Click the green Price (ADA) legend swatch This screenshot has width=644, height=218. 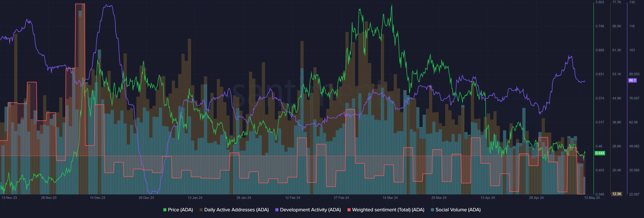[x=165, y=210]
